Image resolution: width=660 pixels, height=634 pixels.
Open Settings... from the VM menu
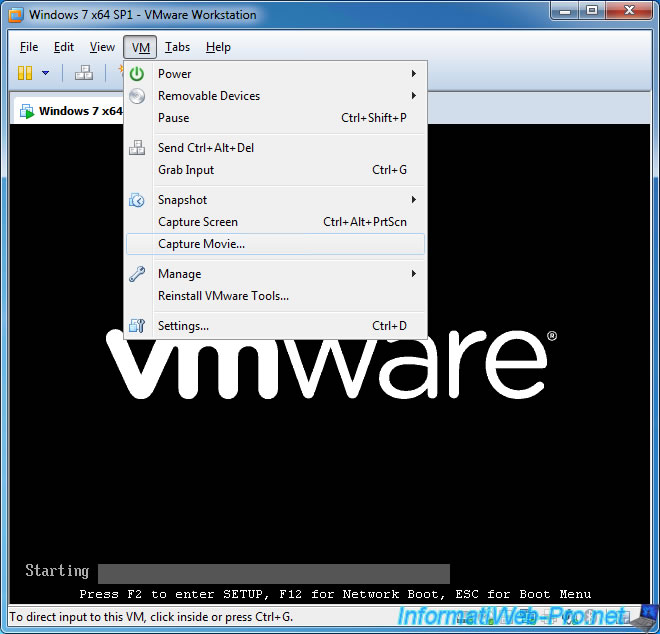pyautogui.click(x=275, y=326)
